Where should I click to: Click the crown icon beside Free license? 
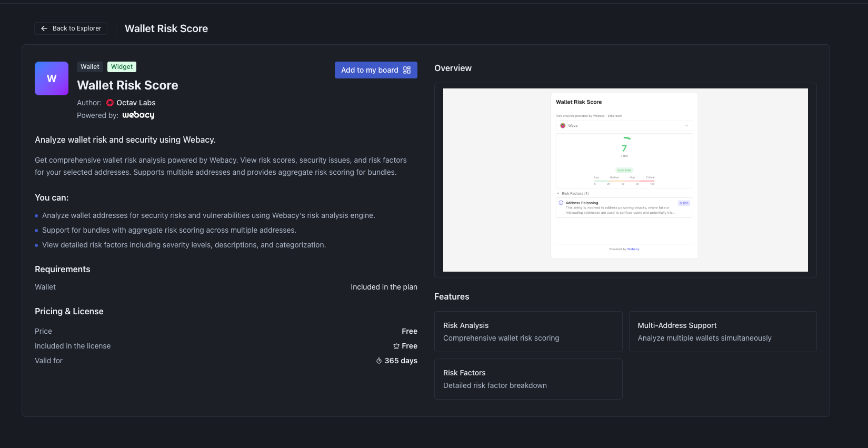(396, 346)
